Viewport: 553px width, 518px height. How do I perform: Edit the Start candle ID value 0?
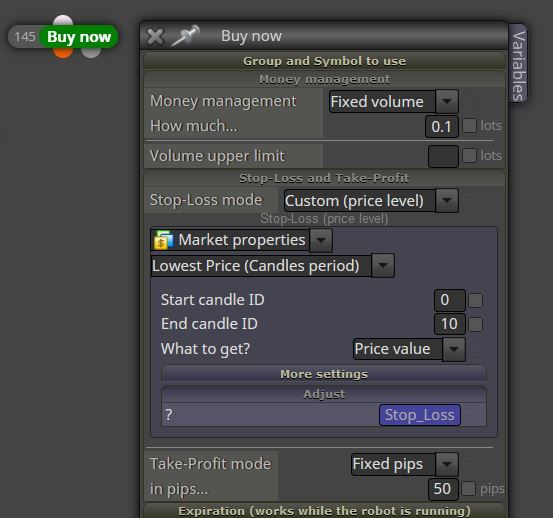(449, 300)
